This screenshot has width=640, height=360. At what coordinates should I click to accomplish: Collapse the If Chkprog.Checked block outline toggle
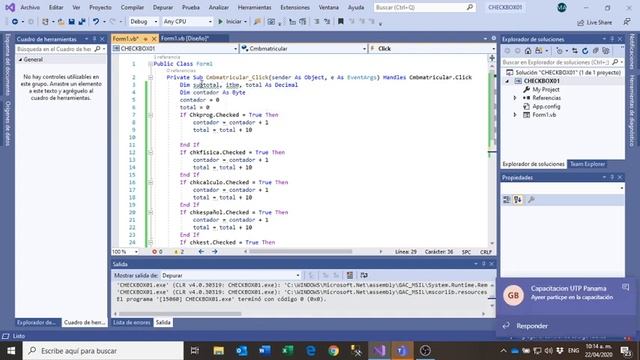click(x=151, y=115)
